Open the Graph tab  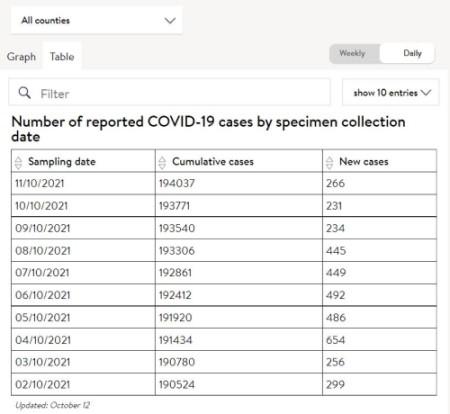(21, 57)
